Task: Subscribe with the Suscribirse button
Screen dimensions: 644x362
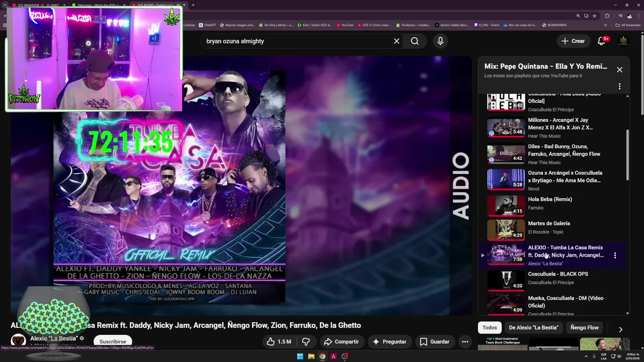Action: (113, 341)
